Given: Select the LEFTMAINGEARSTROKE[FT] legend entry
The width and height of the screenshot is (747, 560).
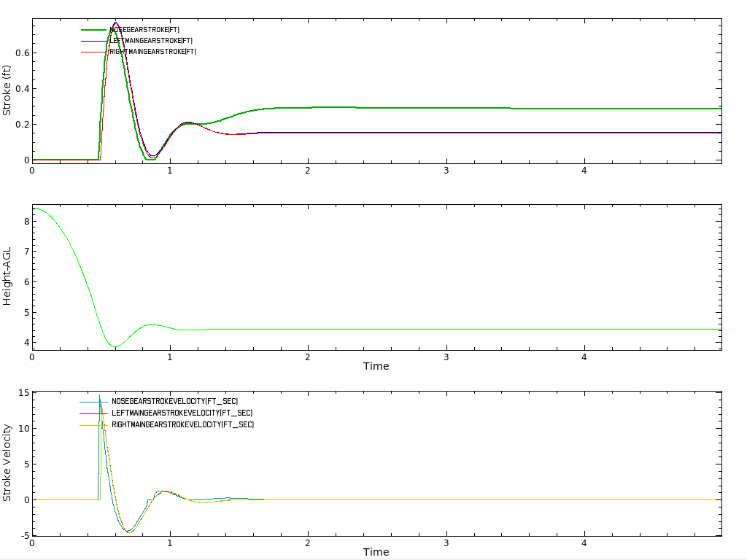Looking at the screenshot, I should 152,41.
